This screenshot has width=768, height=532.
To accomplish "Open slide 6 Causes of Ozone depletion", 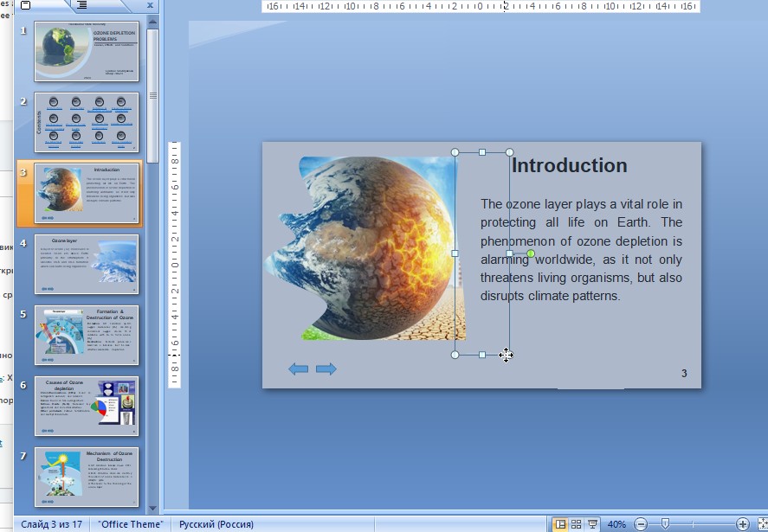I will pos(87,407).
